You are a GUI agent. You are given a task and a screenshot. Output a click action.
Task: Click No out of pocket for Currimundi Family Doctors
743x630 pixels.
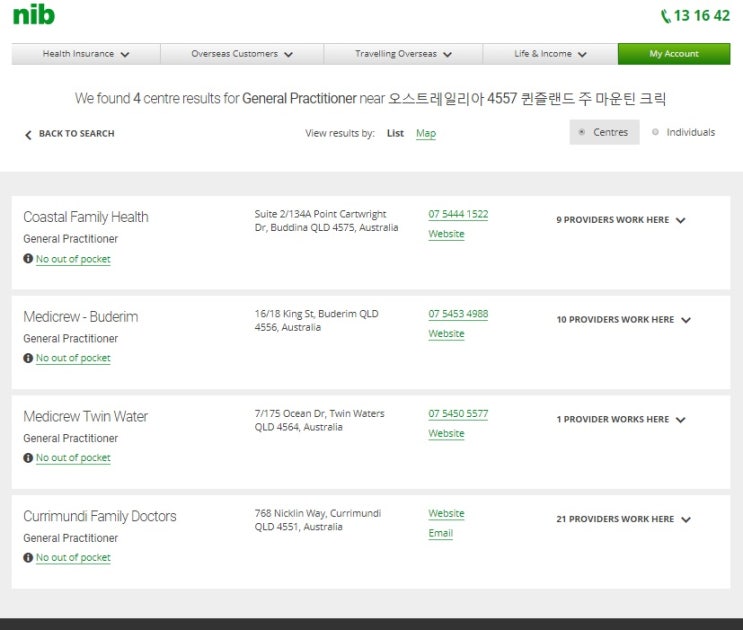(x=73, y=558)
